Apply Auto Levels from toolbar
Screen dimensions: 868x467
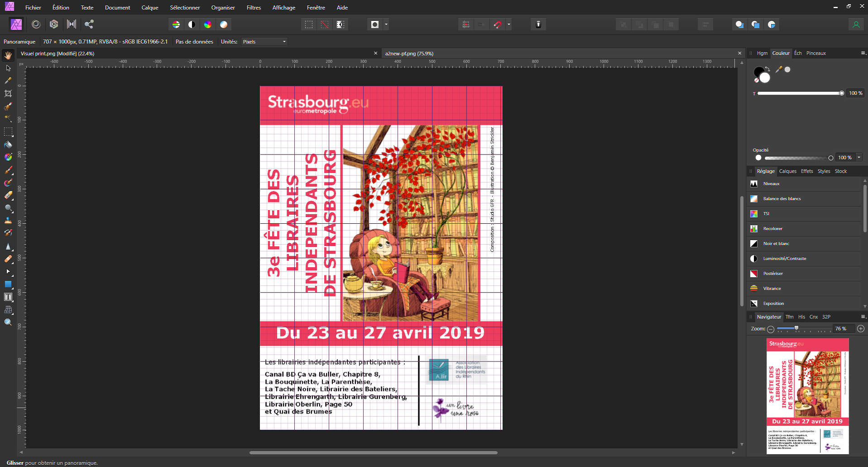[x=176, y=24]
